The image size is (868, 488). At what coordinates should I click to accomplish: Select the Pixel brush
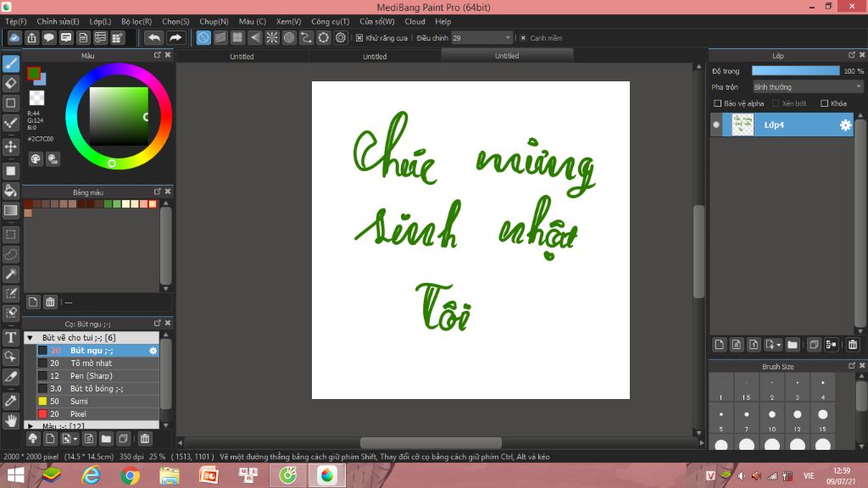pos(98,413)
